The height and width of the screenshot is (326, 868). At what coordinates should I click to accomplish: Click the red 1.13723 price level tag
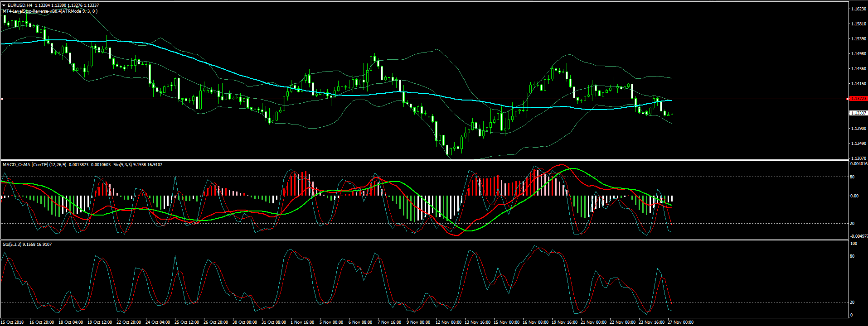[858, 99]
